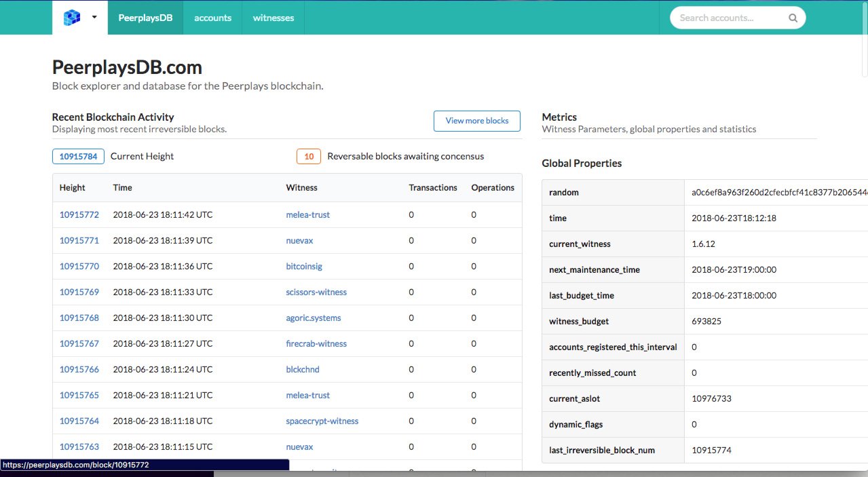Open witness melea-trust for block 10915765
The width and height of the screenshot is (868, 477).
coord(308,396)
